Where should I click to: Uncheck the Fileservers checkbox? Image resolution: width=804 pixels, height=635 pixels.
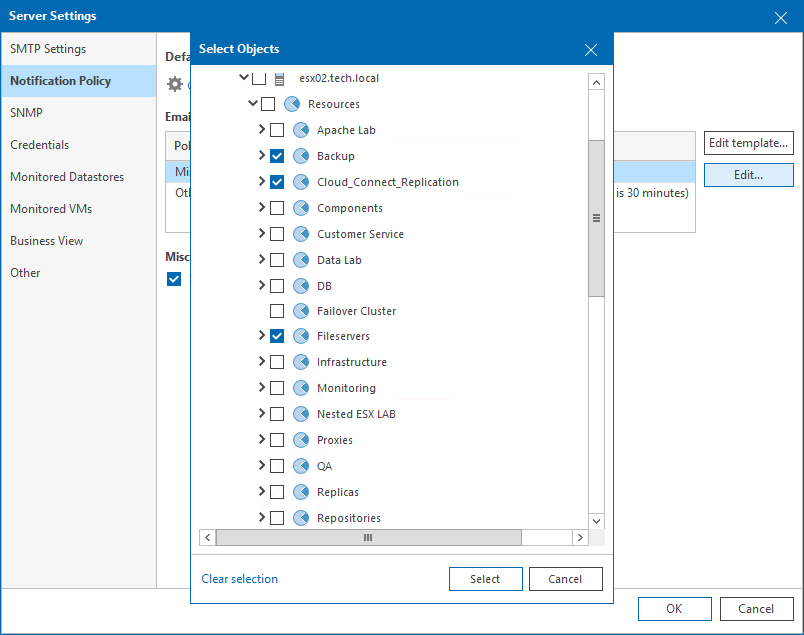click(277, 336)
